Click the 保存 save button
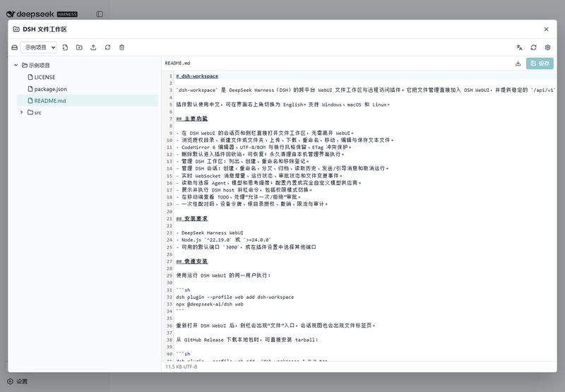Image resolution: width=565 pixels, height=392 pixels. coord(540,64)
